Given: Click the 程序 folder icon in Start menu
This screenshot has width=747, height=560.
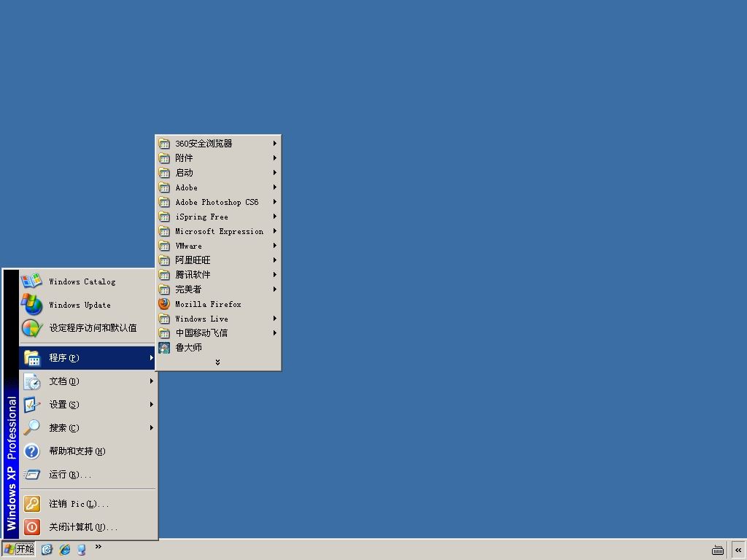Looking at the screenshot, I should click(32, 358).
